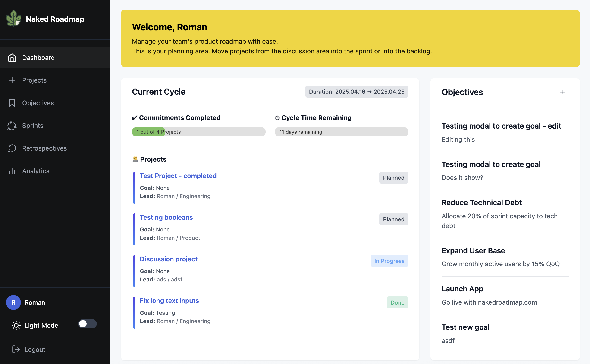The width and height of the screenshot is (590, 364).
Task: Open the Testing booleans project
Action: [166, 217]
